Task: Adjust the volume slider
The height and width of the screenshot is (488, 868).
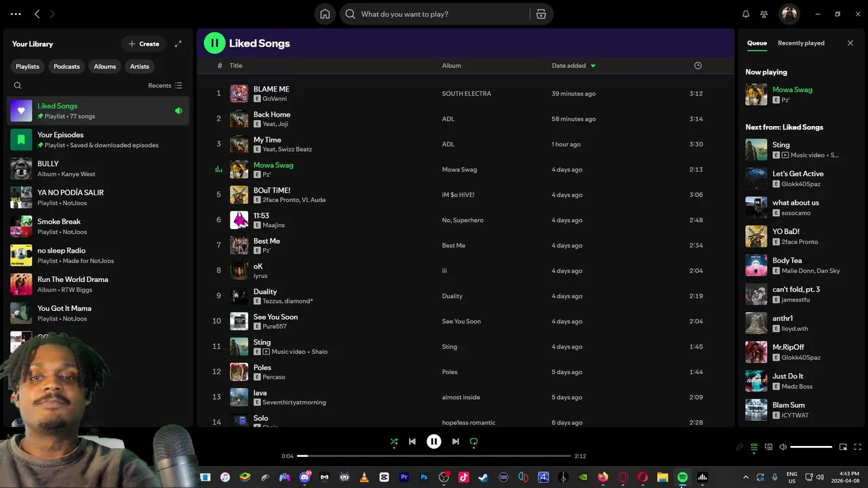Action: click(811, 447)
